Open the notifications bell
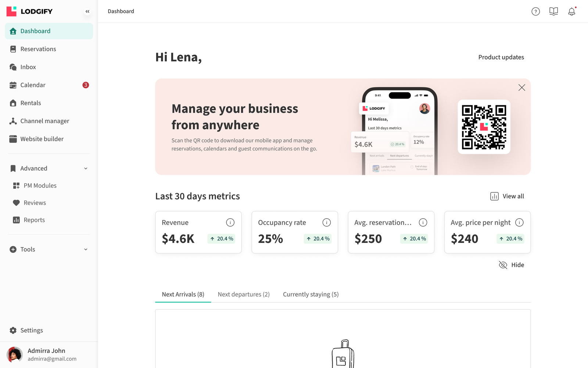This screenshot has width=588, height=368. coord(572,11)
